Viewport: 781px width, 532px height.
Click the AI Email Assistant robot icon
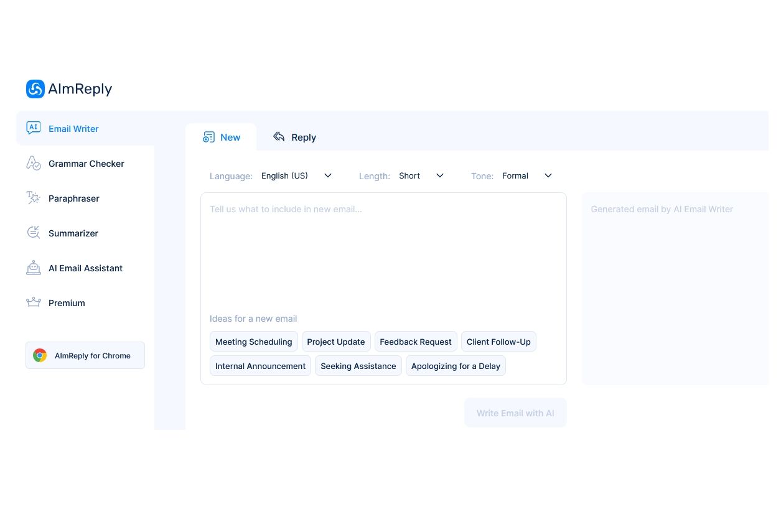pos(34,268)
